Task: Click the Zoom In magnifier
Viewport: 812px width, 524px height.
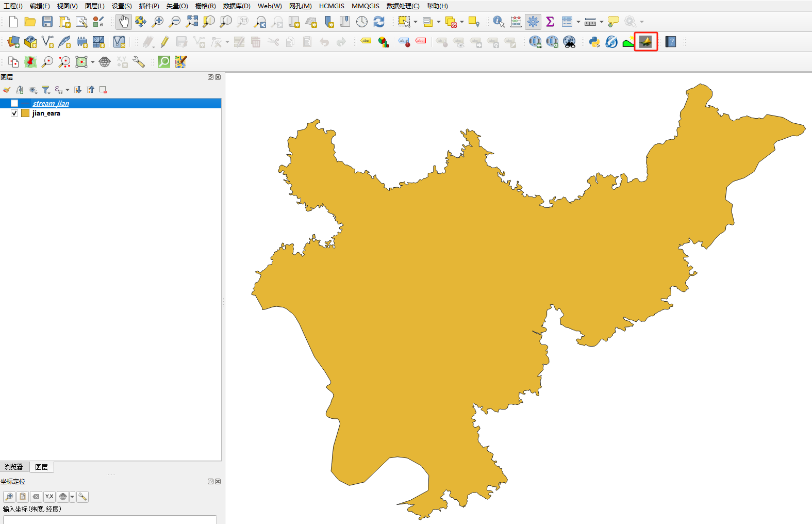Action: click(x=158, y=22)
